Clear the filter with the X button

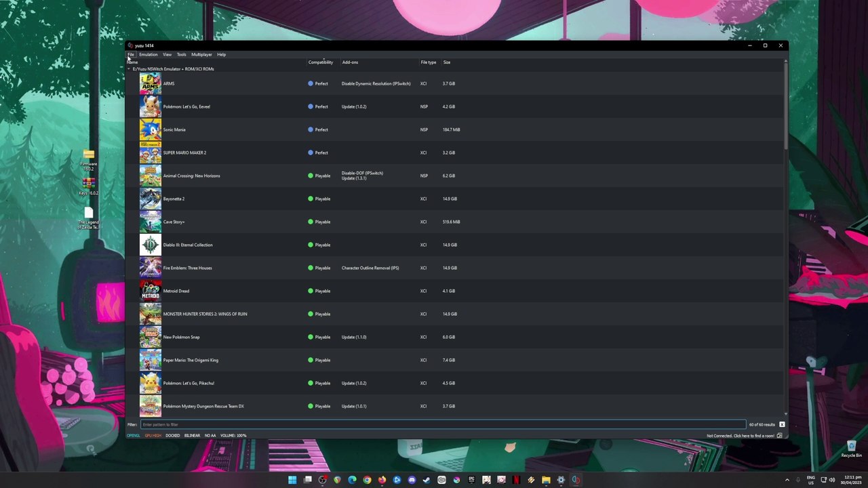782,424
